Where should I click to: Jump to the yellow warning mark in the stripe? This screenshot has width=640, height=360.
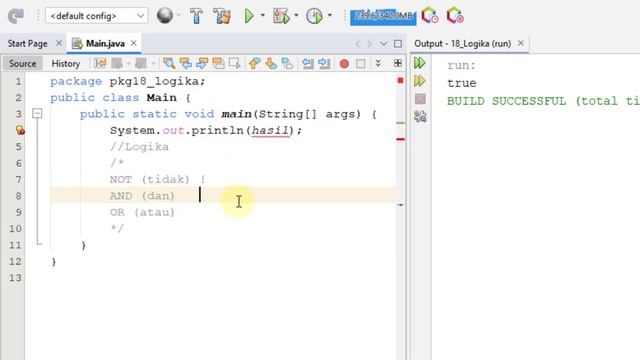coord(400,122)
